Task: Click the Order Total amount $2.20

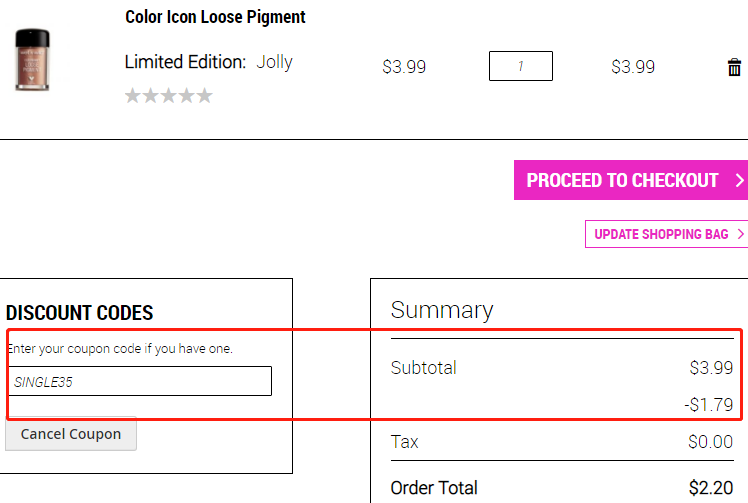Action: coord(711,488)
